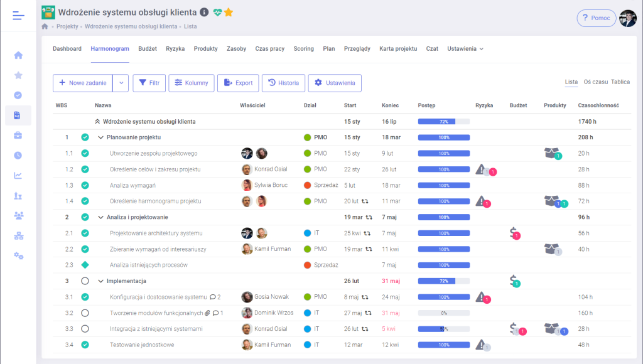The height and width of the screenshot is (364, 643).
Task: Click the hamburger menu icon in sidebar
Action: point(18,16)
